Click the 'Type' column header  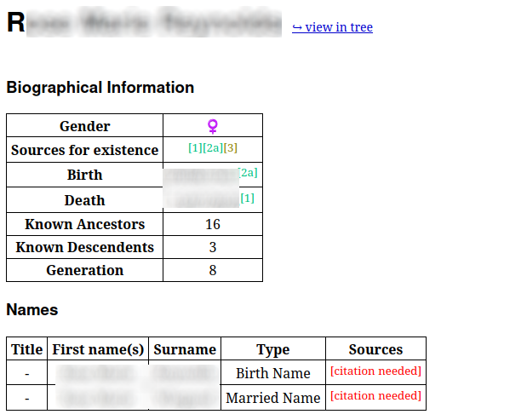point(273,349)
